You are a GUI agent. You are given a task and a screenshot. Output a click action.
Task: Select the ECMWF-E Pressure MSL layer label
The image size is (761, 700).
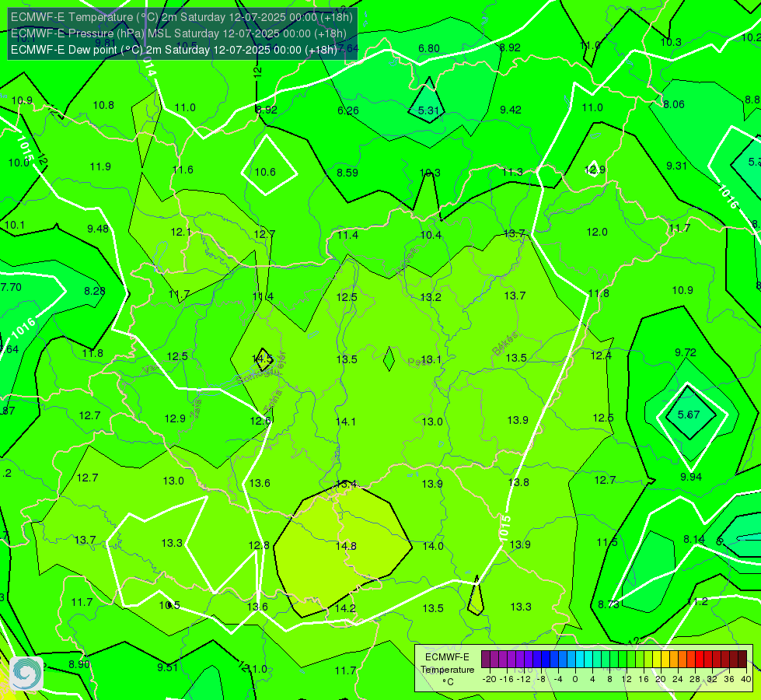[x=179, y=33]
